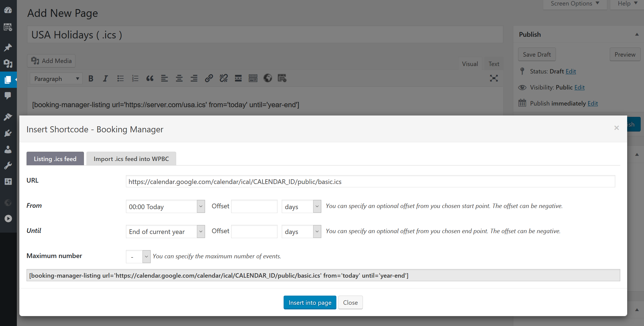644x326 pixels.
Task: Click the Preview button
Action: point(625,54)
